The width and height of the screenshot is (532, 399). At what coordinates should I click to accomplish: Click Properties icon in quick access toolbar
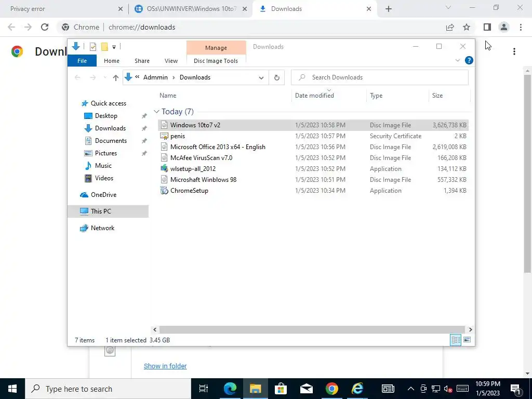click(x=93, y=47)
